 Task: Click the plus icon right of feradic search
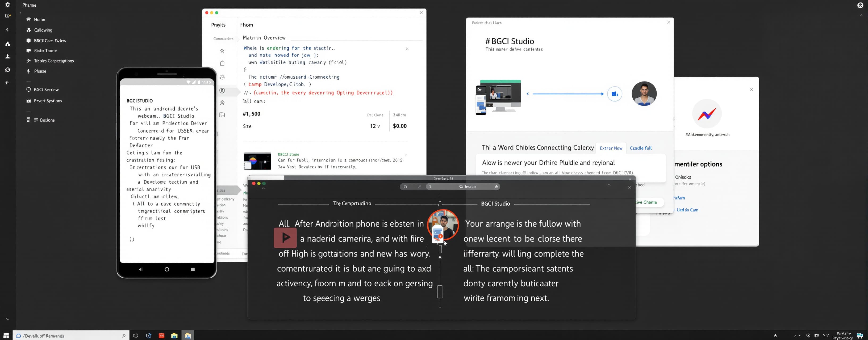coord(496,186)
